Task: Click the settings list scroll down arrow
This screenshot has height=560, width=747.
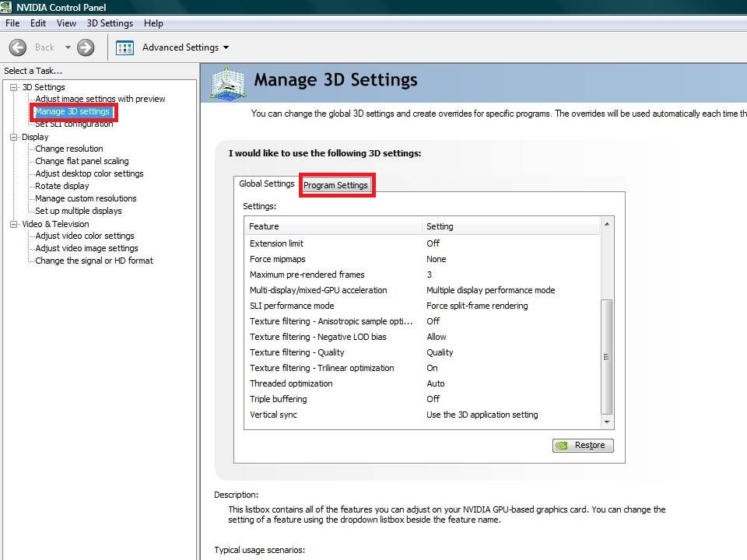Action: [607, 422]
